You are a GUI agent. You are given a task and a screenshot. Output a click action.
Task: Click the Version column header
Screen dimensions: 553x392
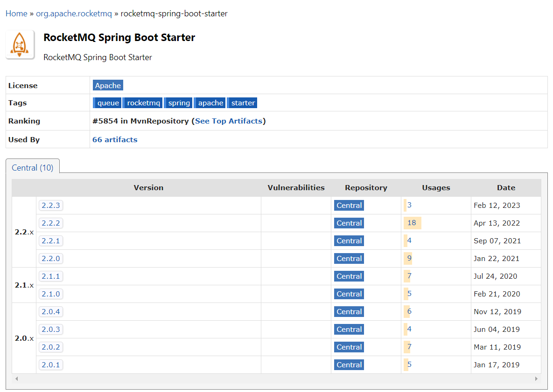tap(148, 188)
